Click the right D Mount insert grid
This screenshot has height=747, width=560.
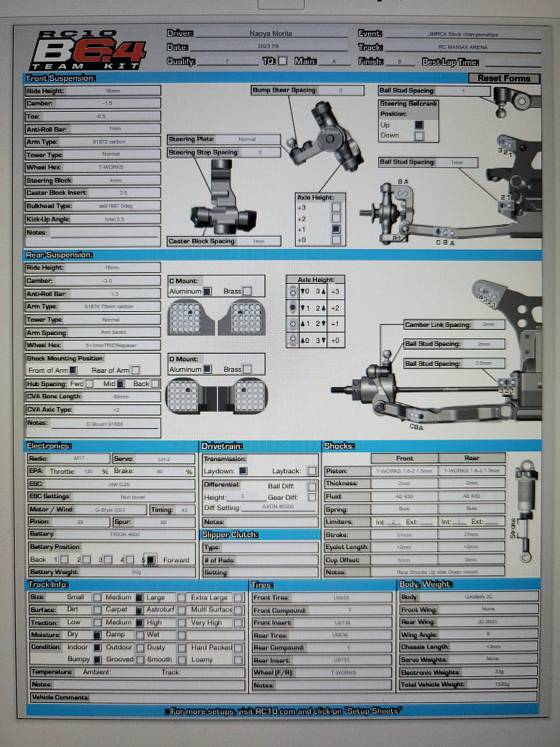[x=250, y=396]
